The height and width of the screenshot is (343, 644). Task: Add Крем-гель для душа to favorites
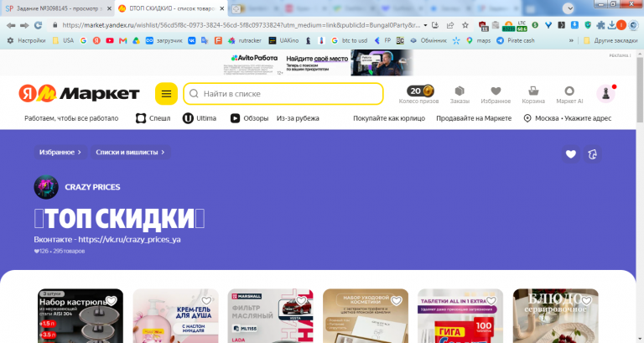point(206,301)
